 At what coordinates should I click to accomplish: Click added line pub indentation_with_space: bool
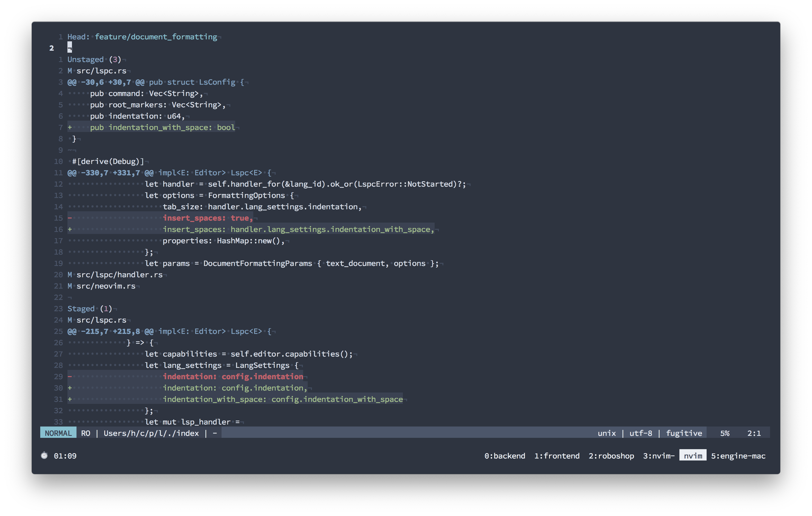tap(151, 127)
